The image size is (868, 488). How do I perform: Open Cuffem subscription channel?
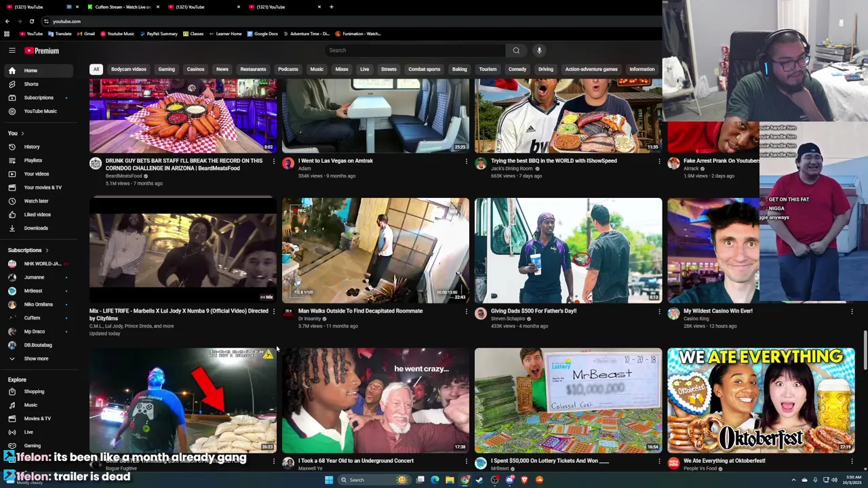point(38,318)
